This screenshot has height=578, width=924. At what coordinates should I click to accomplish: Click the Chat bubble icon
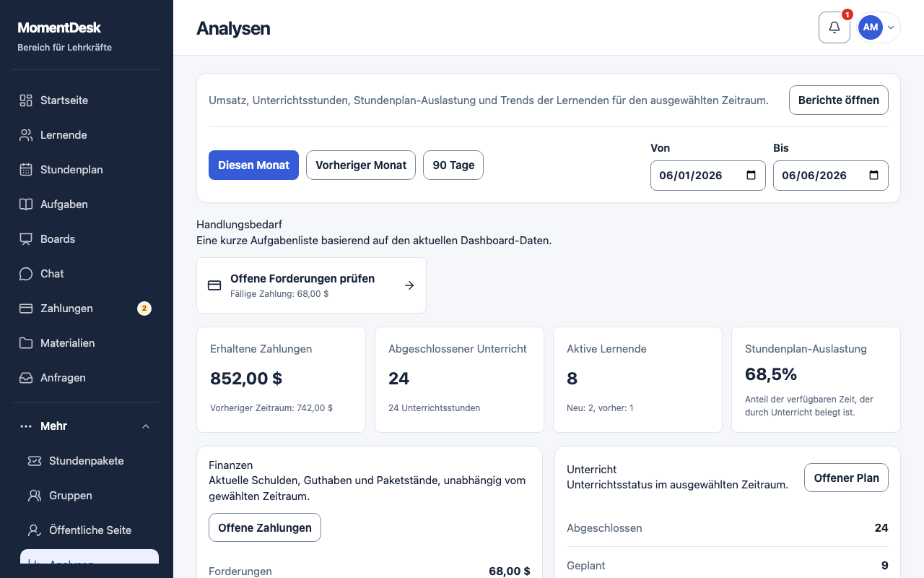click(x=26, y=274)
